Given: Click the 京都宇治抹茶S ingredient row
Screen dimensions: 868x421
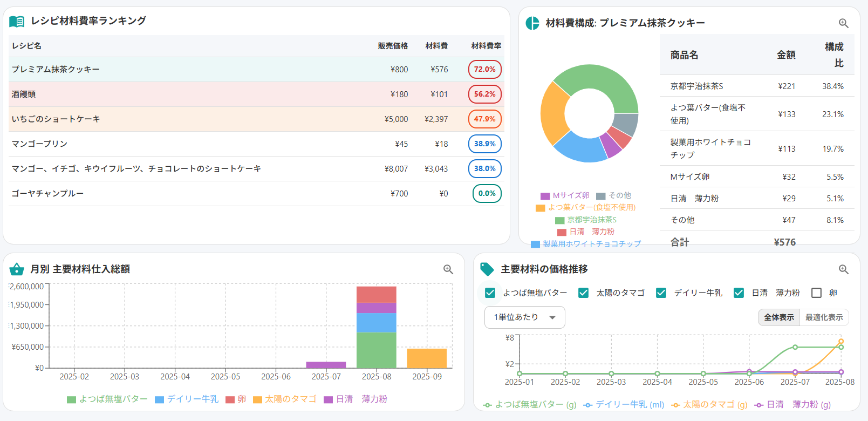Looking at the screenshot, I should (x=757, y=86).
